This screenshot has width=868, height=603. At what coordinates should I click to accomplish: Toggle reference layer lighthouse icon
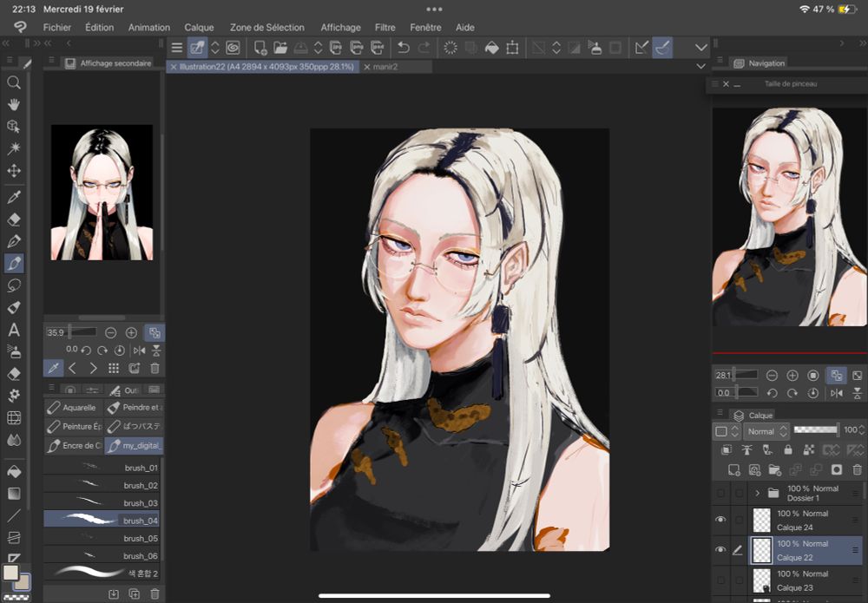tap(746, 449)
